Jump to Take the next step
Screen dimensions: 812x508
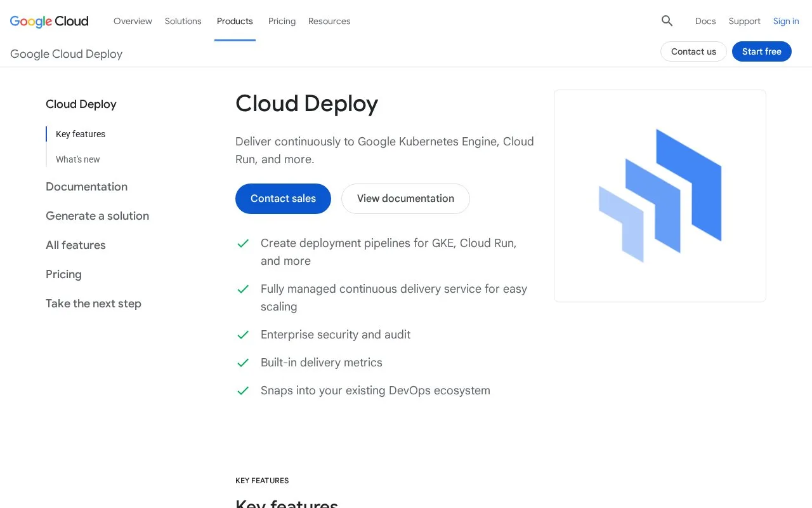click(x=94, y=304)
